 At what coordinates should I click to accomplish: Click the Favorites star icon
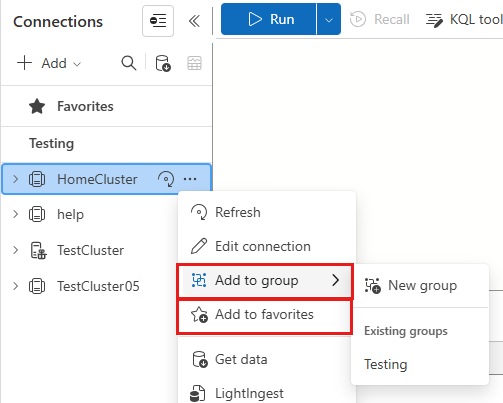37,106
